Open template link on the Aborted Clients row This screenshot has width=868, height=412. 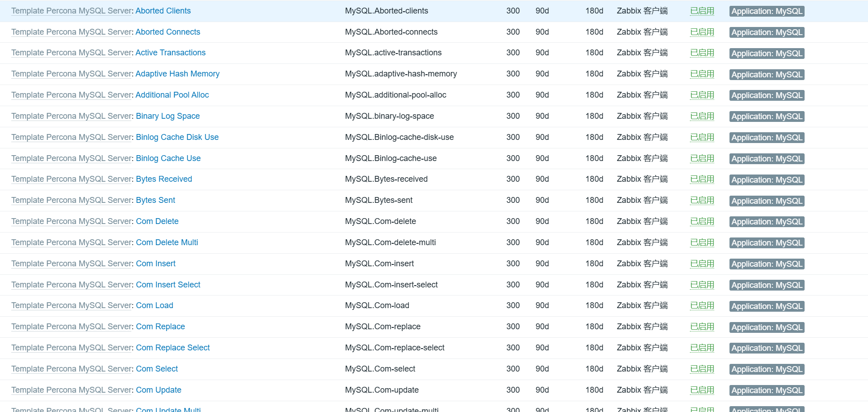click(x=72, y=11)
